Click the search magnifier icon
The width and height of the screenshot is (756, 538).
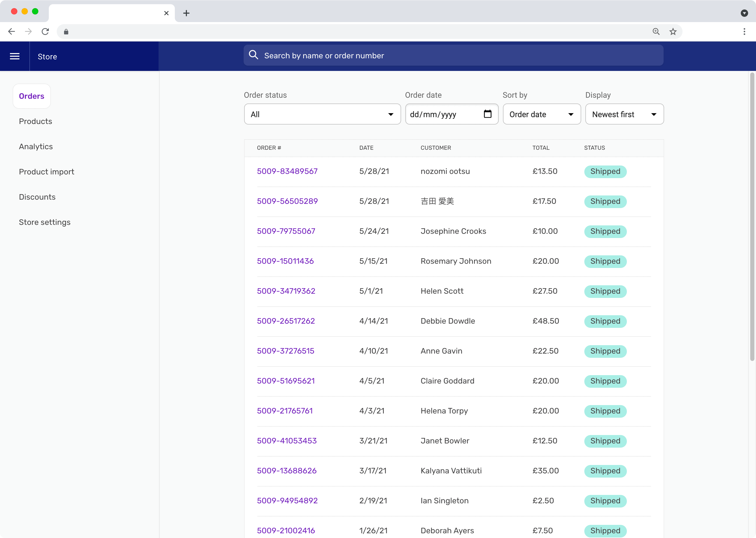coord(254,55)
